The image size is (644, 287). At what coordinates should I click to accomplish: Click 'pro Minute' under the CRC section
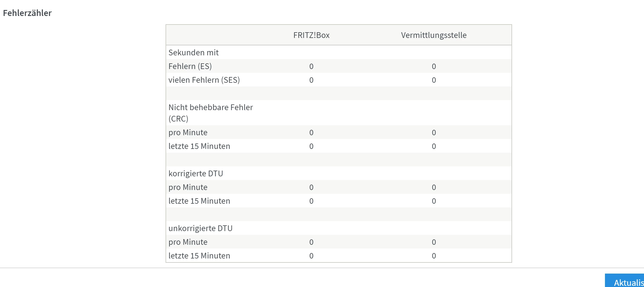(188, 132)
